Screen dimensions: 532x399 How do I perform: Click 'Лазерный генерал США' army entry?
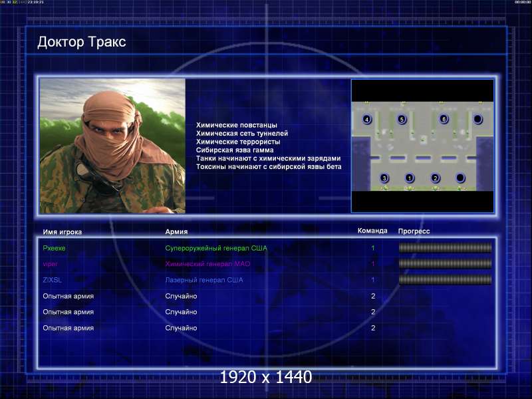204,280
